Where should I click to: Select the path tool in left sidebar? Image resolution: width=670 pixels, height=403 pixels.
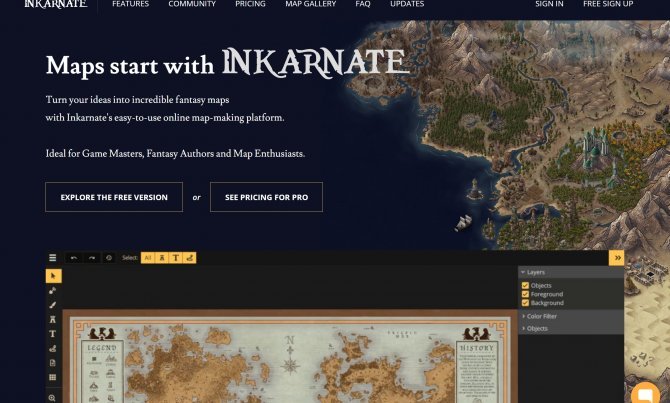pyautogui.click(x=53, y=348)
